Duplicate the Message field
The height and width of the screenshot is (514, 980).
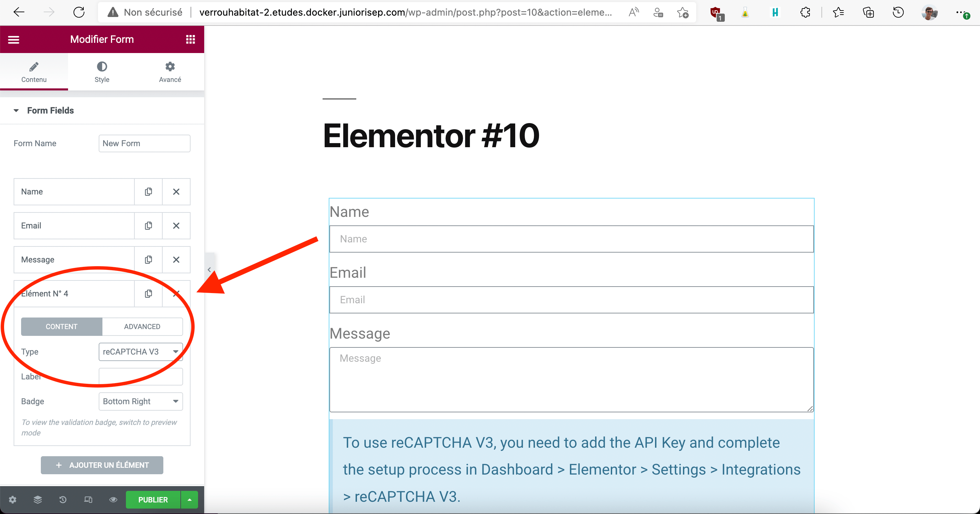(148, 260)
